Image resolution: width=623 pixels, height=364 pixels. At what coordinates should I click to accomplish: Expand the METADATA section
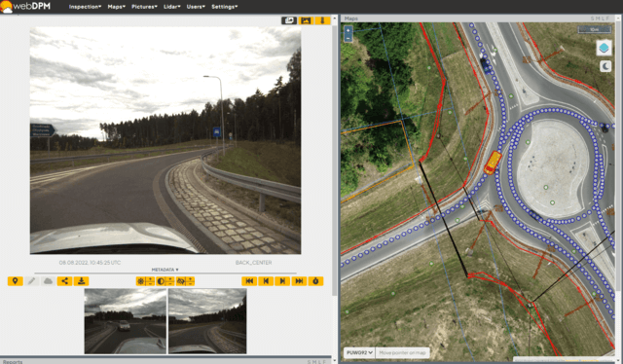click(x=165, y=270)
